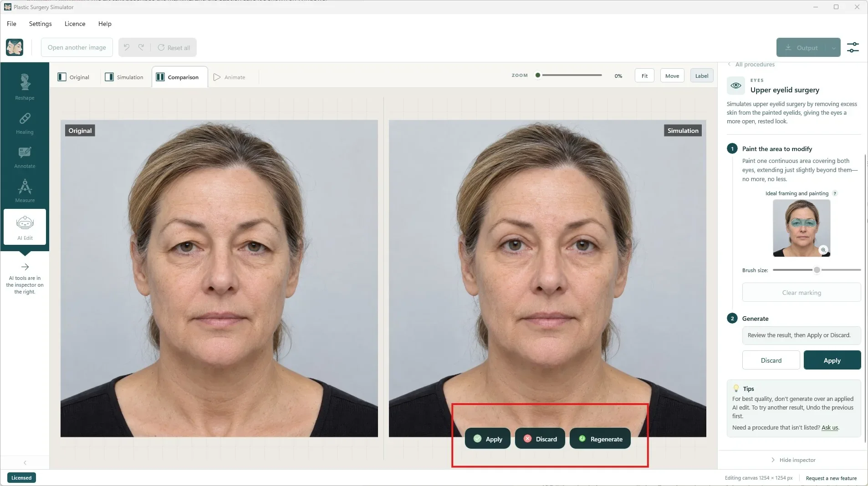Open the Annotate tool

25,157
